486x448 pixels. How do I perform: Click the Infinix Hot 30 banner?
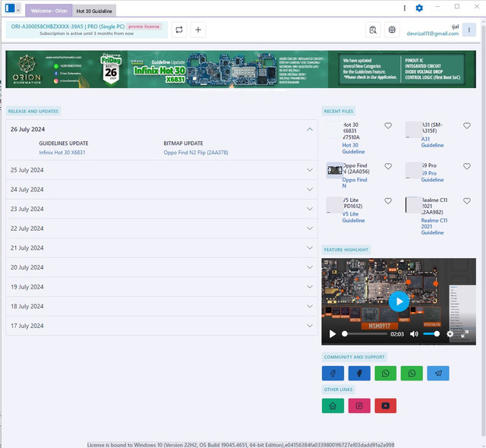click(x=241, y=69)
